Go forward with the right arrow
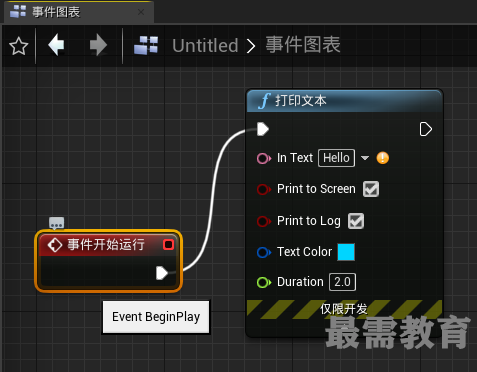This screenshot has width=477, height=372. (98, 45)
